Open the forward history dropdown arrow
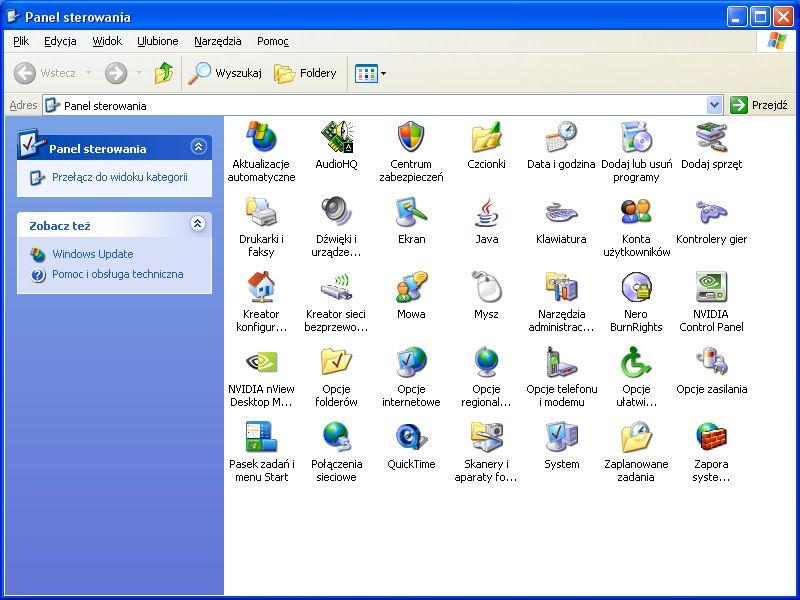This screenshot has height=600, width=800. 139,73
